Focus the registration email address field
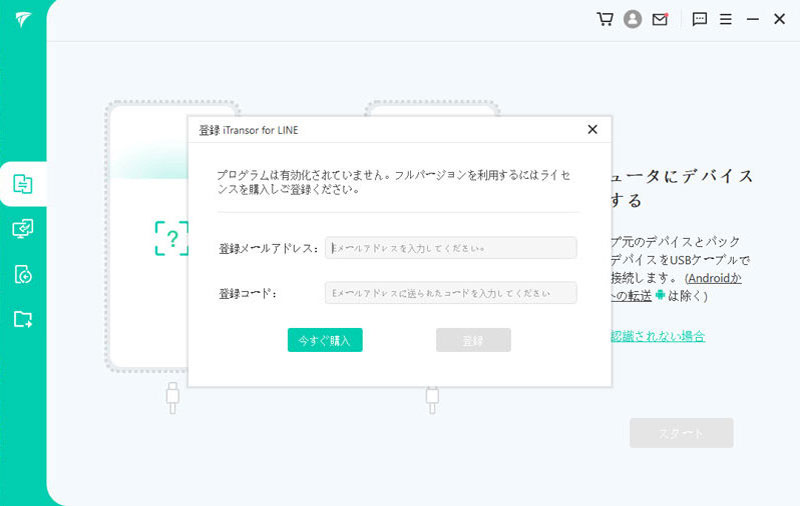Image resolution: width=800 pixels, height=506 pixels. tap(451, 248)
